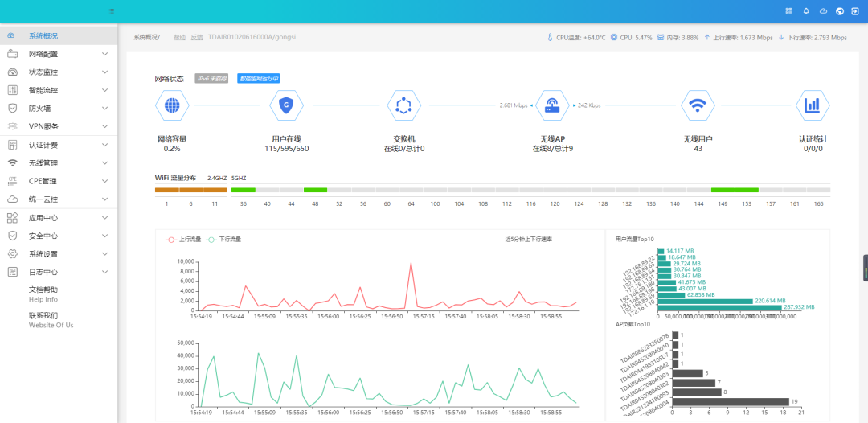Open 文档帮助 Help Info link
The width and height of the screenshot is (868, 423).
(43, 294)
